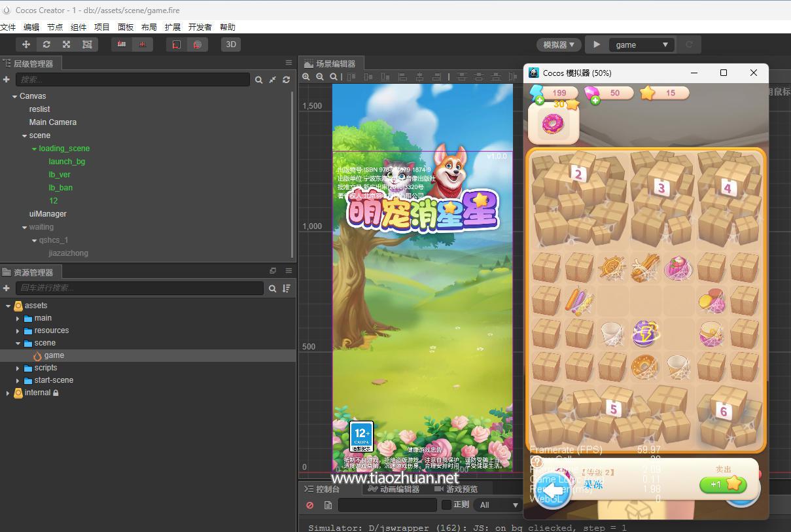Collapse all nodes in hierarchy panel

[273, 80]
